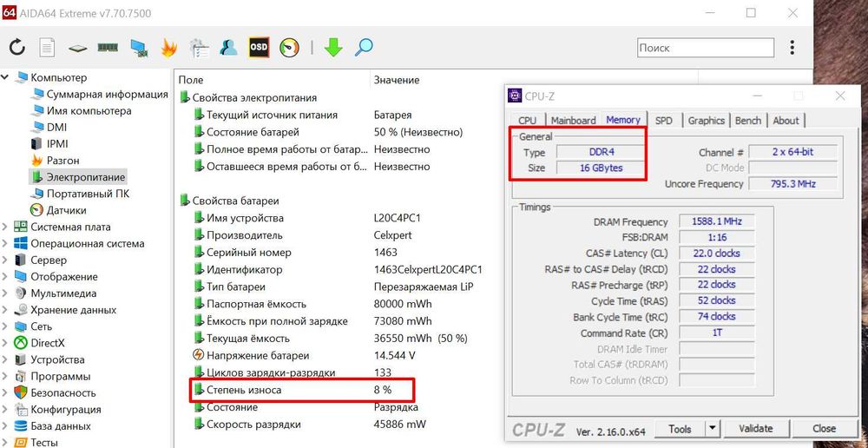Collapse the Компьютер tree node
Viewport: 868px width, 448px height.
[x=5, y=77]
